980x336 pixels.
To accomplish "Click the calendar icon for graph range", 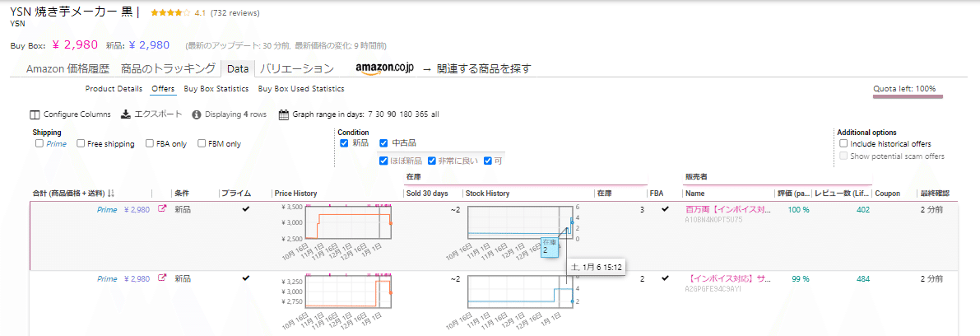I will click(x=283, y=114).
